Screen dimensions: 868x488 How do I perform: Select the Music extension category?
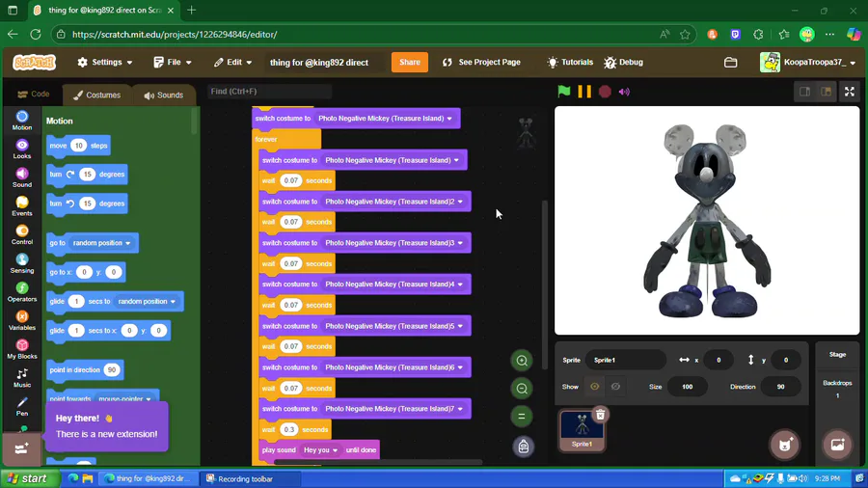(x=22, y=378)
